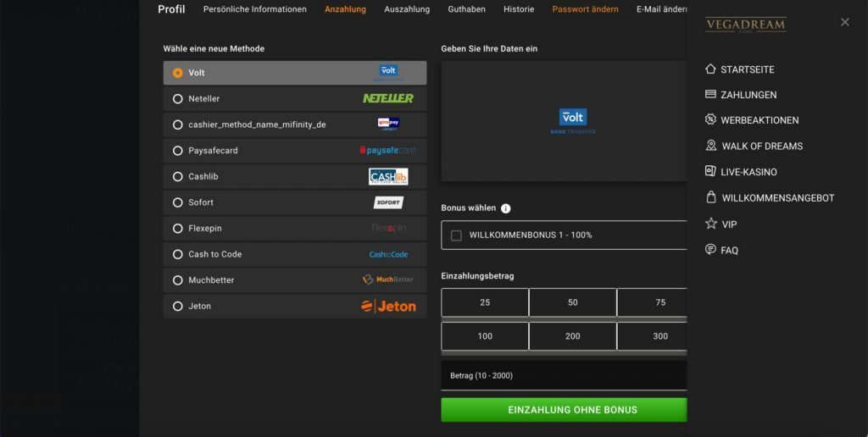Select the Sofort radio option

click(178, 202)
